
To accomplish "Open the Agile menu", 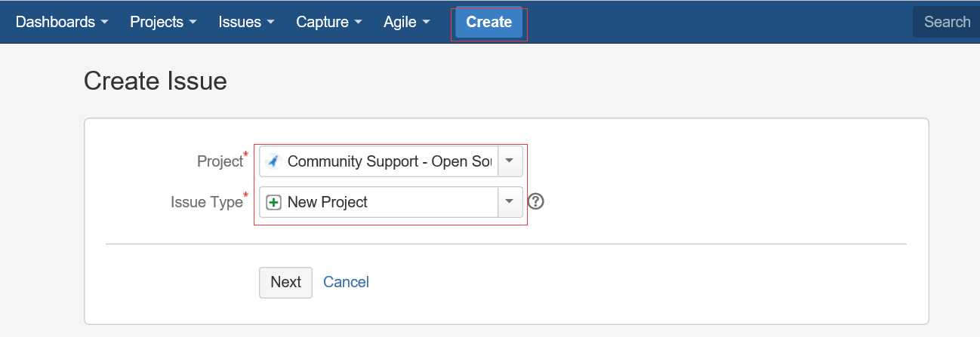I will click(x=407, y=22).
